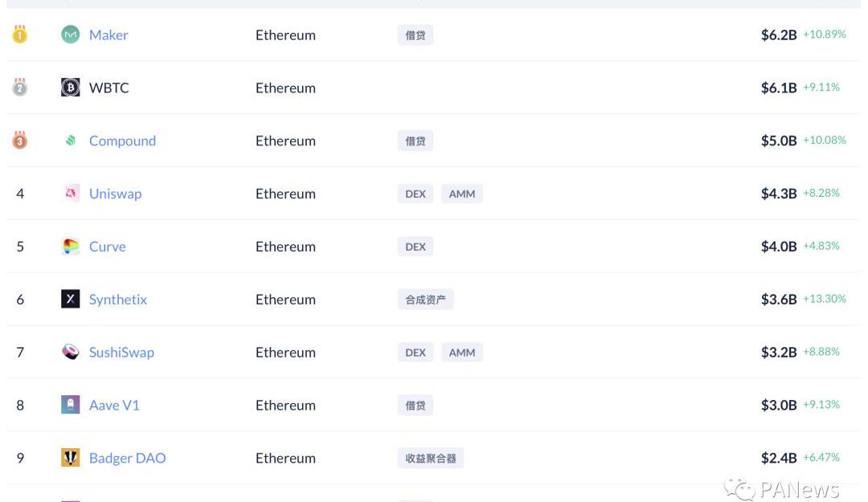Click the Aave V1 ghost logo icon
The image size is (868, 502).
70,405
